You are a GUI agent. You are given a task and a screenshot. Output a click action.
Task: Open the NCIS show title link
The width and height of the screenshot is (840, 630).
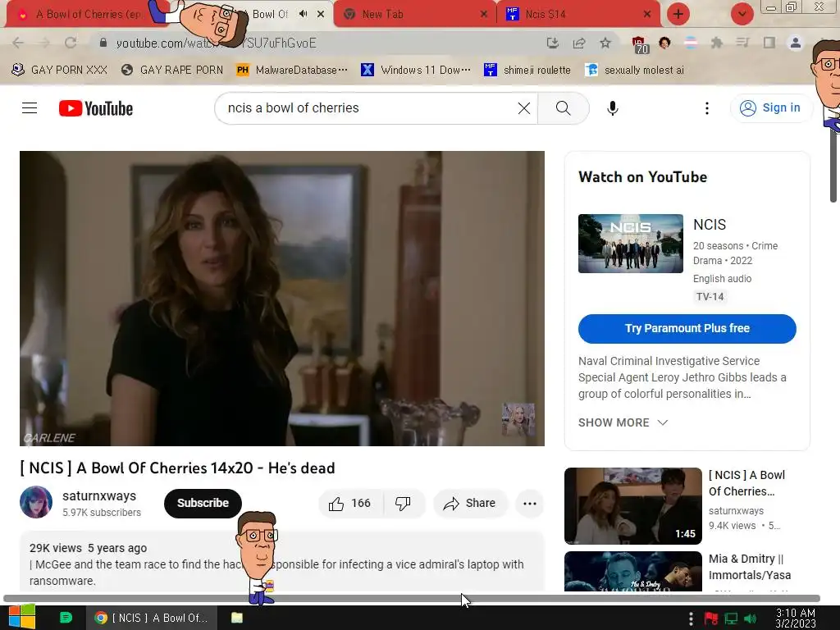pyautogui.click(x=710, y=225)
